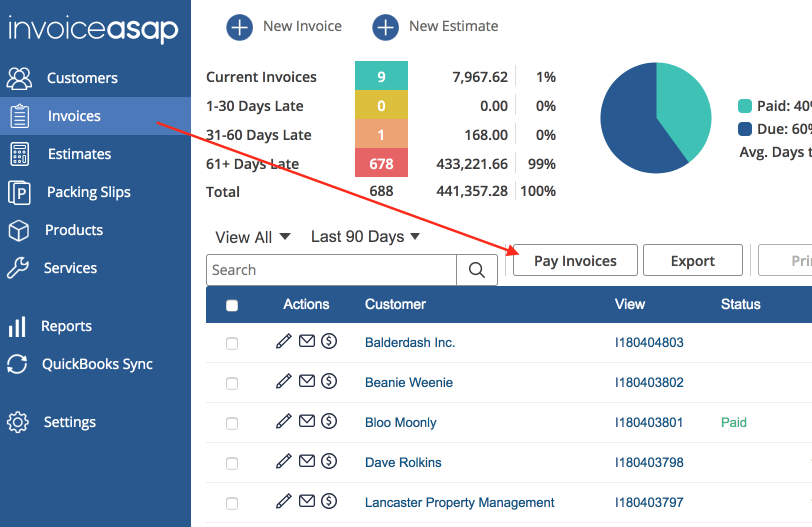Click the search magnifier icon
812x527 pixels.
[x=477, y=270]
